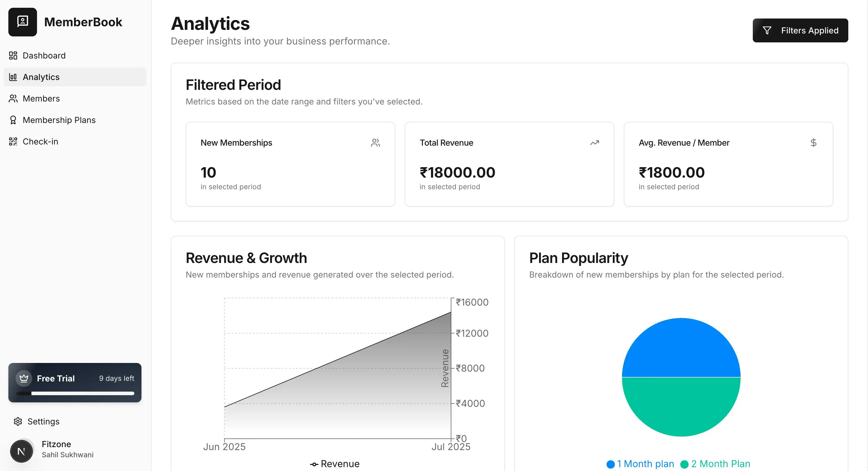Go to the Analytics page
868x471 pixels.
(x=41, y=77)
